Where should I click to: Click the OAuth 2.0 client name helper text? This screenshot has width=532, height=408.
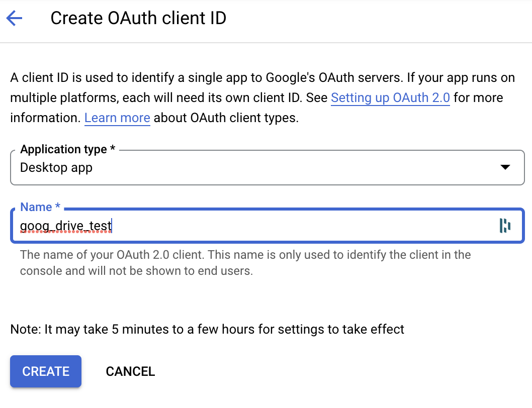[x=245, y=263]
